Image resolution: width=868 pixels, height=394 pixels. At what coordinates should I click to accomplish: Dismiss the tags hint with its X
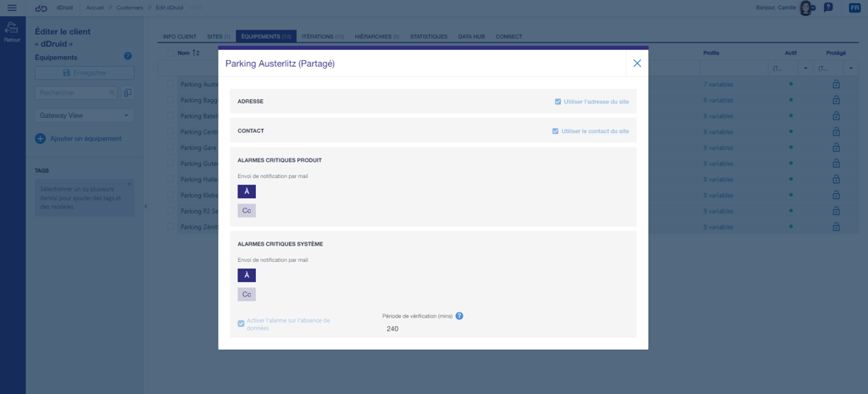coord(130,184)
